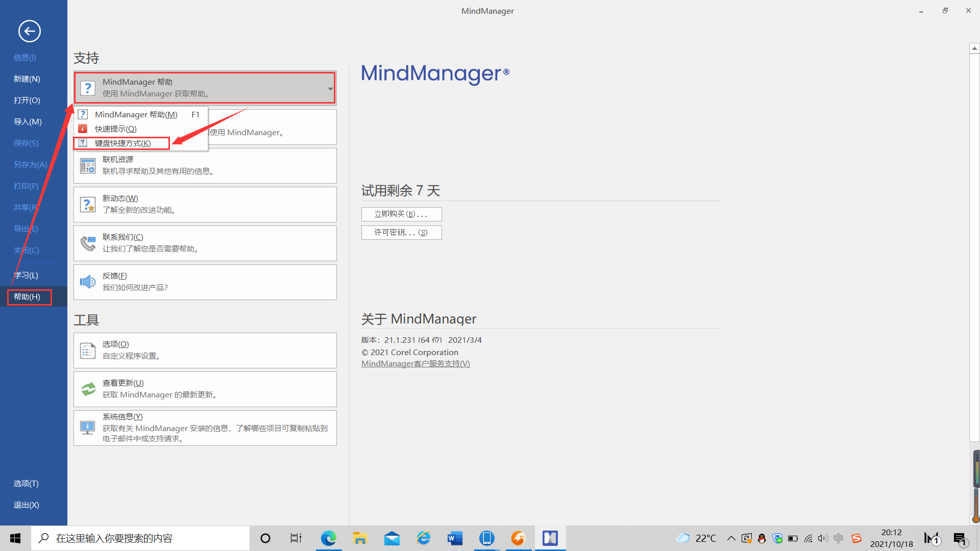Open 选项(O) program settings card
The image size is (980, 551).
(x=205, y=350)
